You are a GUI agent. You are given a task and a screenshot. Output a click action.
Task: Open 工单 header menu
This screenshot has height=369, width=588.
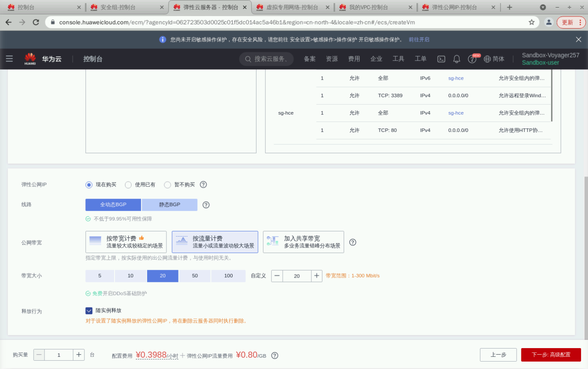(x=421, y=59)
